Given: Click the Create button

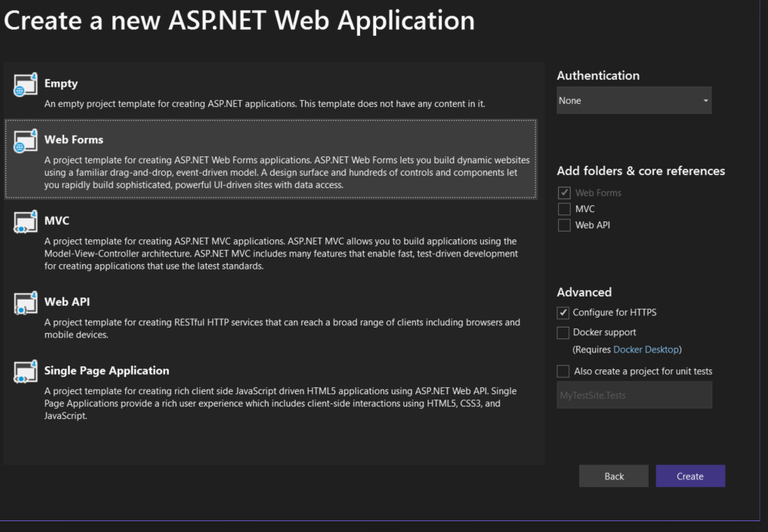Looking at the screenshot, I should tap(690, 476).
